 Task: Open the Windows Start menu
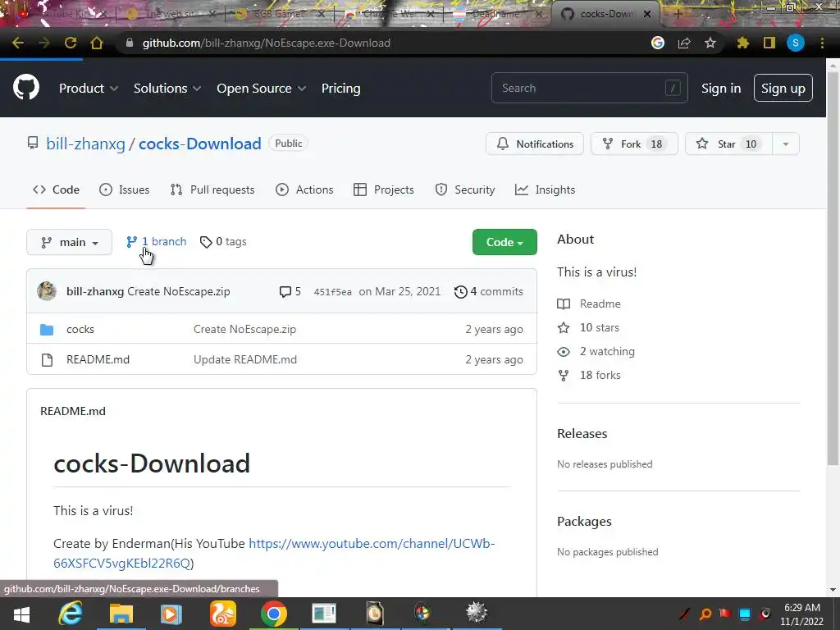[x=21, y=614]
